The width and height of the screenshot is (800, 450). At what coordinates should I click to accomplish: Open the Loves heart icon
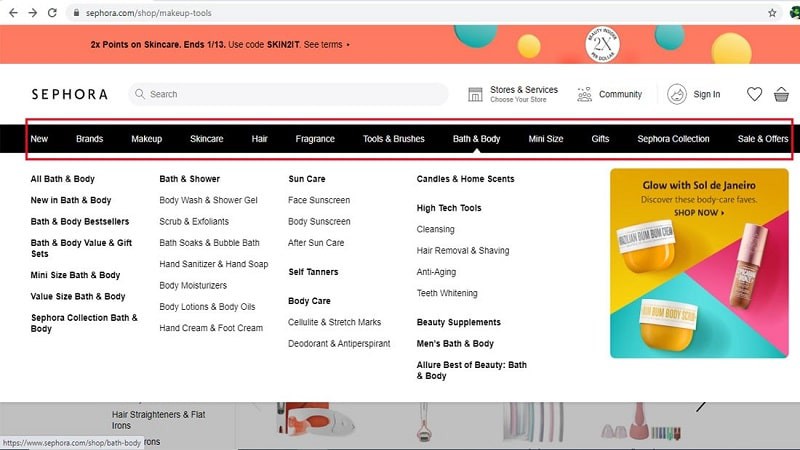[x=754, y=94]
